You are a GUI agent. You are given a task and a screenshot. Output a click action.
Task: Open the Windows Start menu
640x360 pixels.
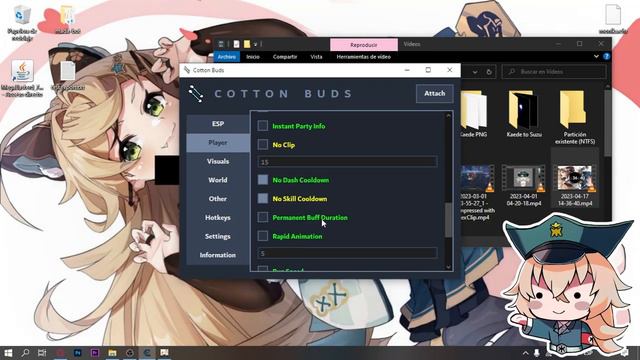click(x=8, y=353)
